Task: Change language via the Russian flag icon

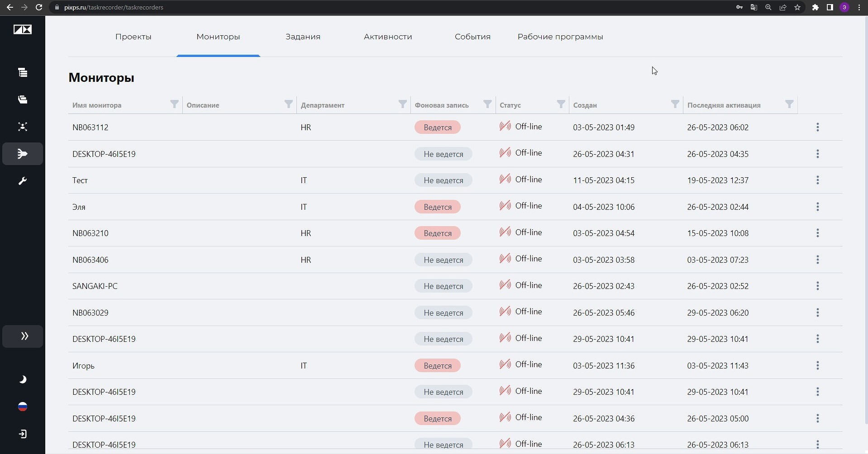Action: click(23, 407)
